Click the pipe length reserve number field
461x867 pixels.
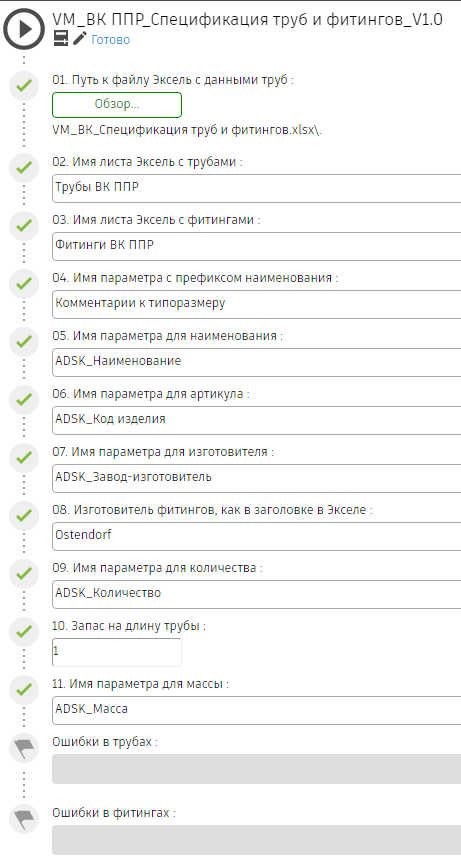click(117, 652)
